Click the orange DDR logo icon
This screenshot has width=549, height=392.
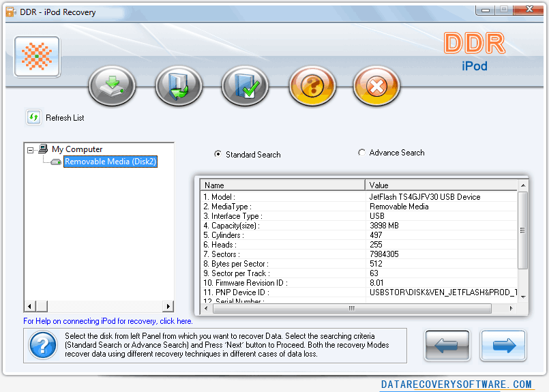37,57
